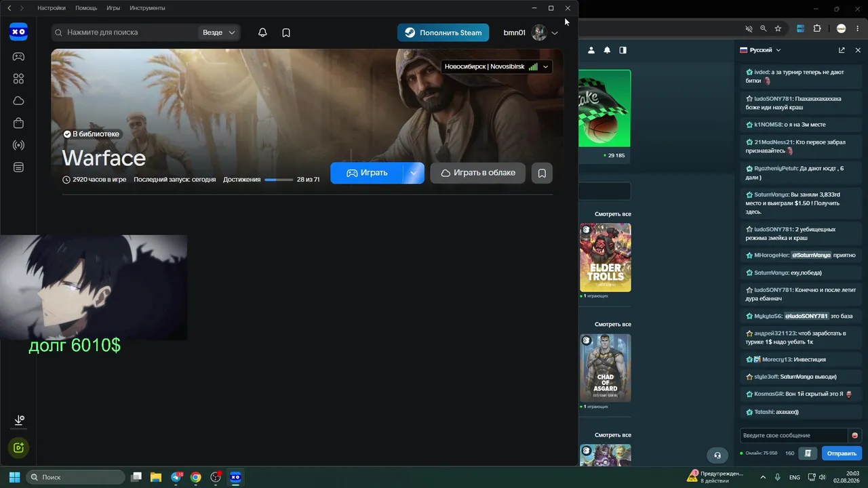
Task: Open the news feed icon in sidebar
Action: pyautogui.click(x=18, y=167)
